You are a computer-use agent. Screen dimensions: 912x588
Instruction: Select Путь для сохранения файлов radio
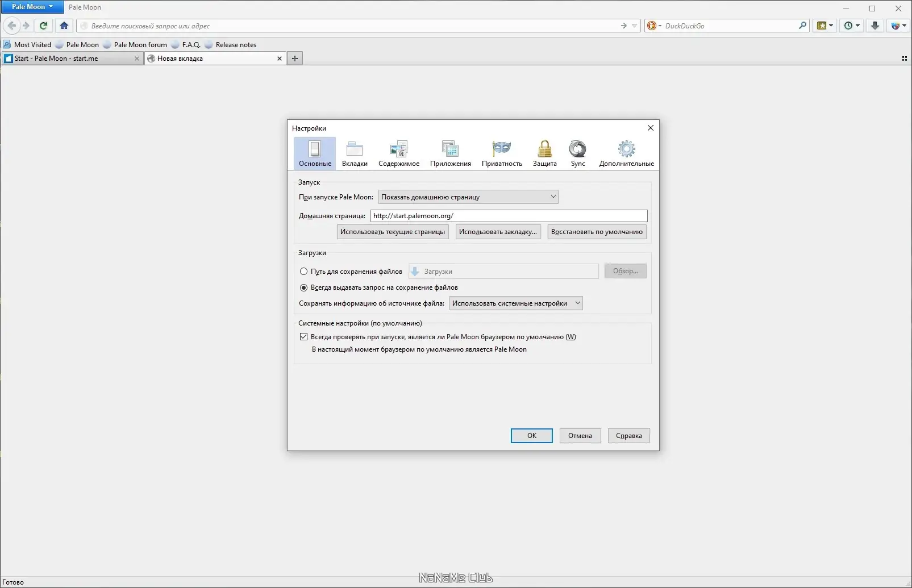click(304, 272)
